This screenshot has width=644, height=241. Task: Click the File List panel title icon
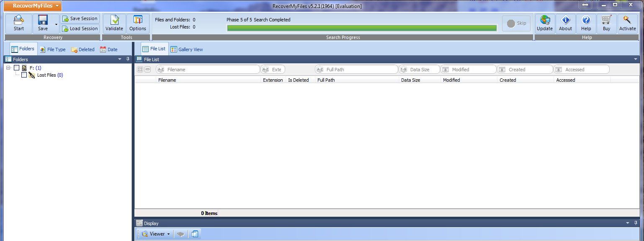coord(139,60)
